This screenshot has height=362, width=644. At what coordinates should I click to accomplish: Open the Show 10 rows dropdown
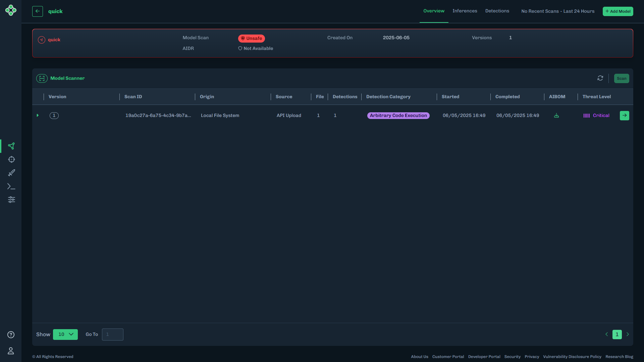[x=65, y=335]
